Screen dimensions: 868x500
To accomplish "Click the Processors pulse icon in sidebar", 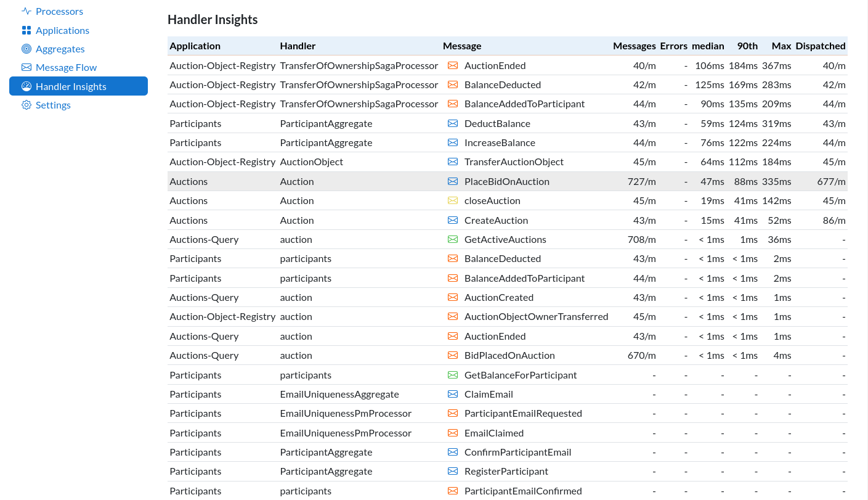I will pyautogui.click(x=26, y=11).
